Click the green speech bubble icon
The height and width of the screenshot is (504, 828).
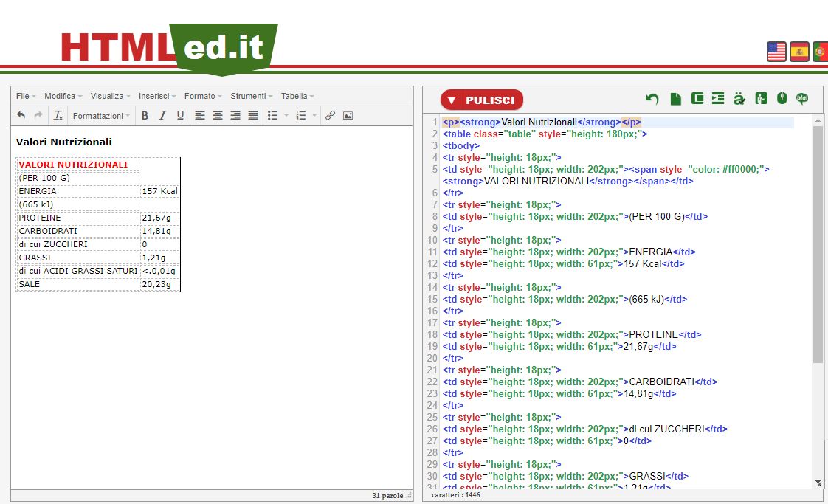point(802,99)
